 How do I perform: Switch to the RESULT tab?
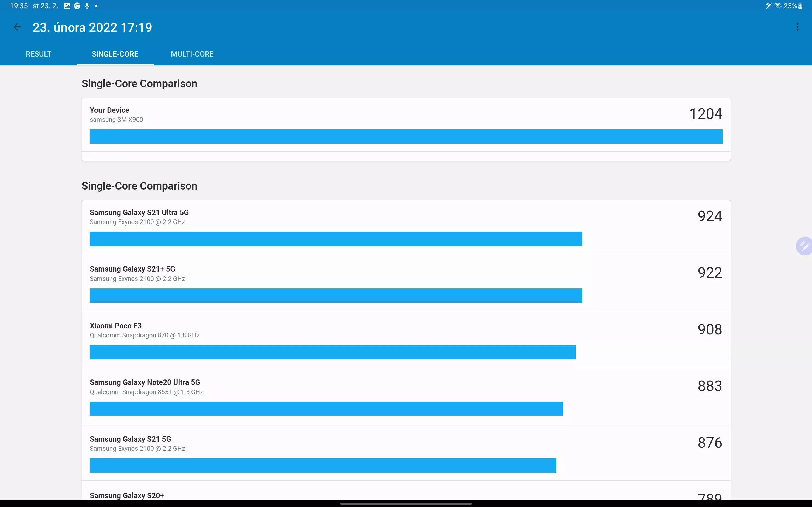click(x=39, y=54)
